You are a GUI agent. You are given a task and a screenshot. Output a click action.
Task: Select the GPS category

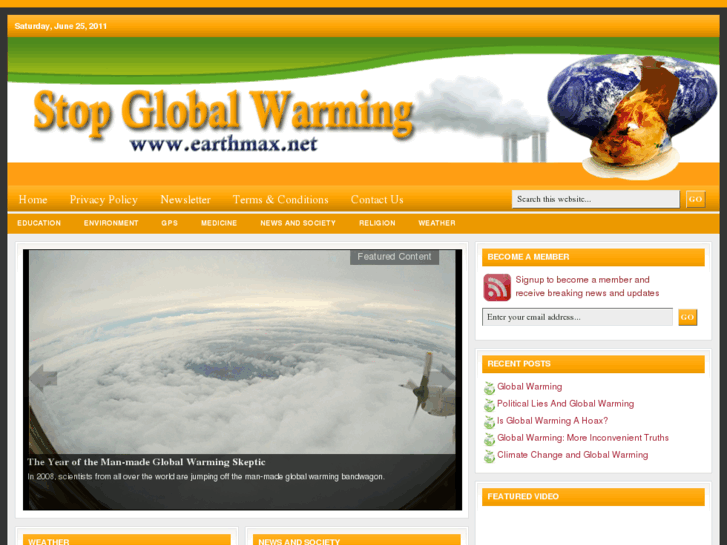coord(170,223)
